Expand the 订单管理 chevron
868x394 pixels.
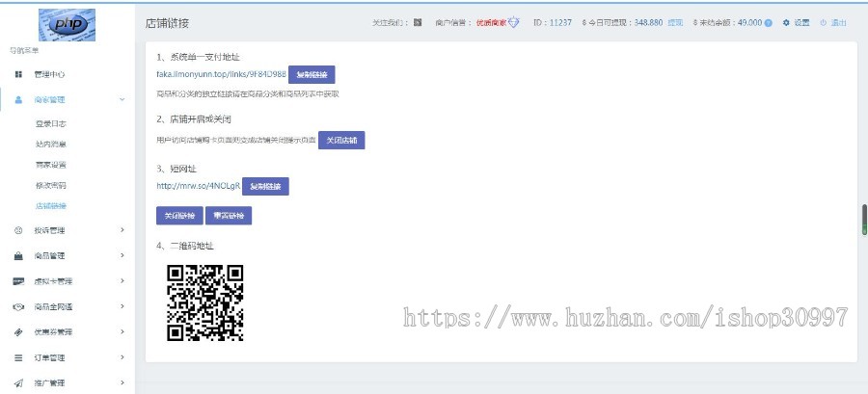click(x=122, y=357)
